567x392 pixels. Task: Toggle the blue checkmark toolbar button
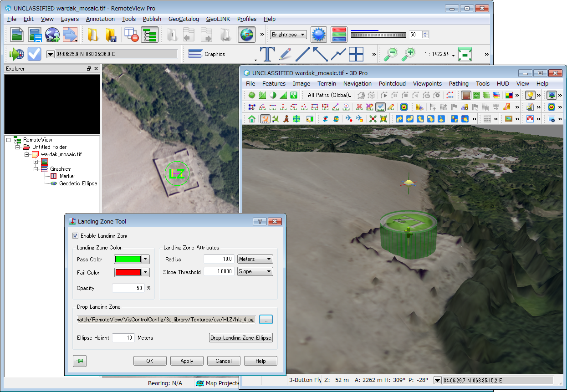[35, 54]
